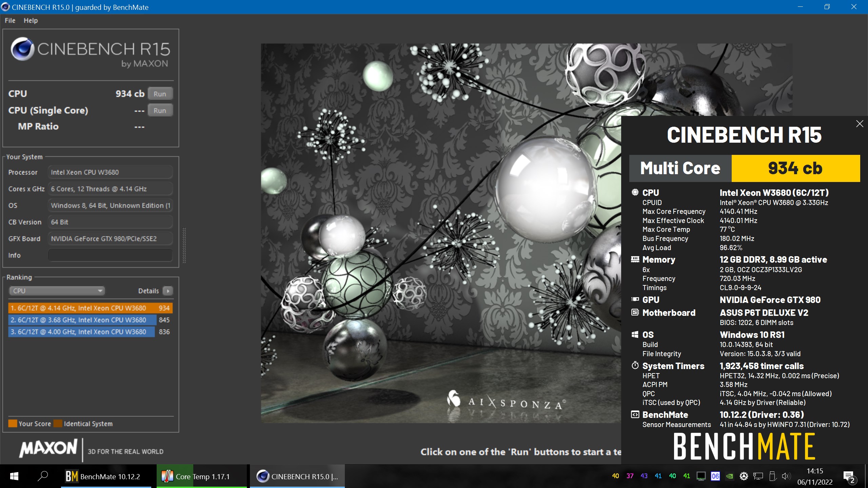Click the GPU icon in BenchMate panel
The height and width of the screenshot is (488, 868).
point(635,300)
